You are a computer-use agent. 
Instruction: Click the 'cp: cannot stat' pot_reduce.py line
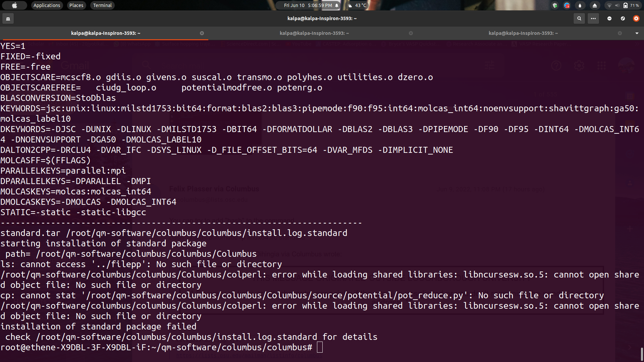302,295
